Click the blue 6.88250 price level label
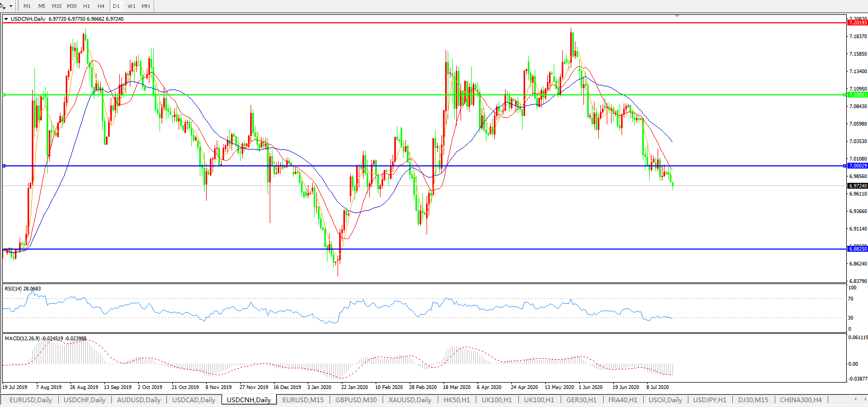Image resolution: width=868 pixels, height=407 pixels. (857, 249)
